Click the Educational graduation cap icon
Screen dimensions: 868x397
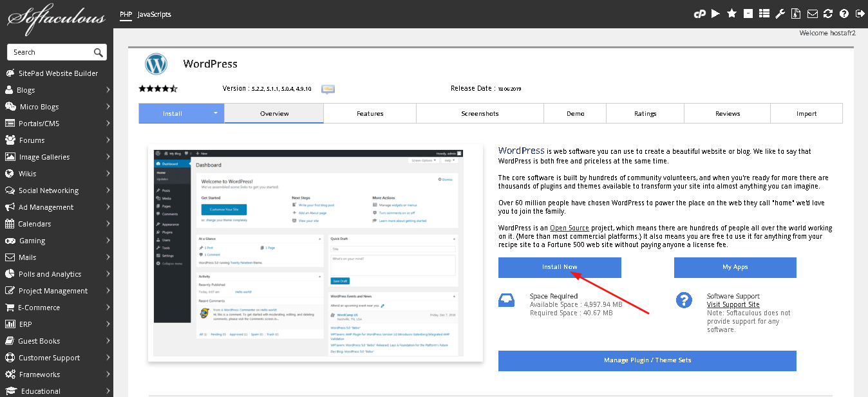coord(10,391)
